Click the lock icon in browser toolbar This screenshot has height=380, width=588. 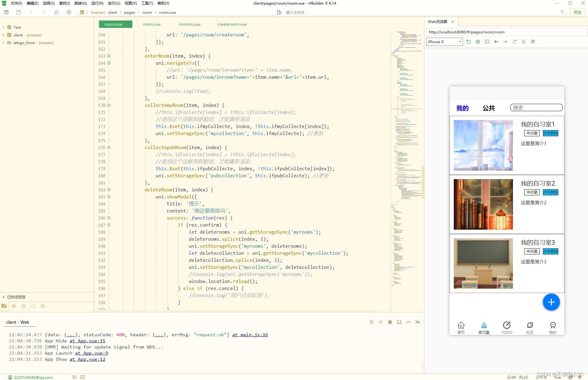(524, 42)
